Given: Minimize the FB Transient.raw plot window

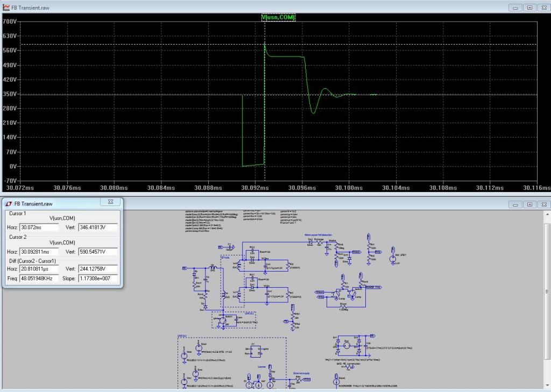Looking at the screenshot, I should coord(515,8).
